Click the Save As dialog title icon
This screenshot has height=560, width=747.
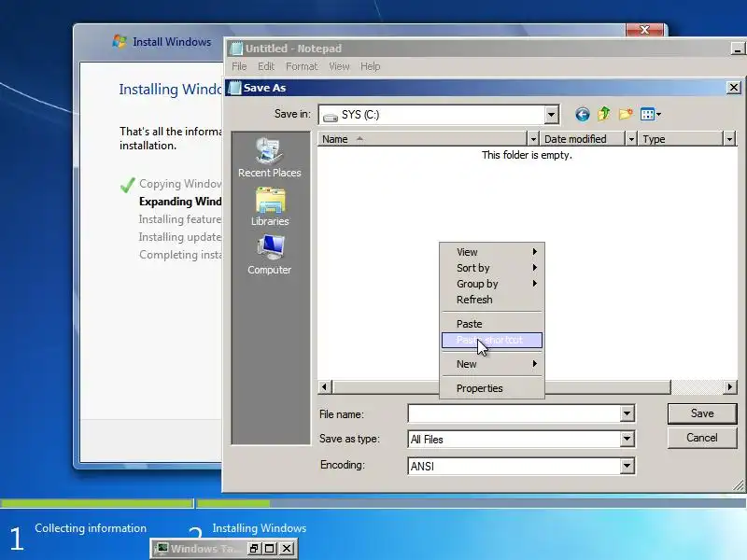[x=235, y=88]
